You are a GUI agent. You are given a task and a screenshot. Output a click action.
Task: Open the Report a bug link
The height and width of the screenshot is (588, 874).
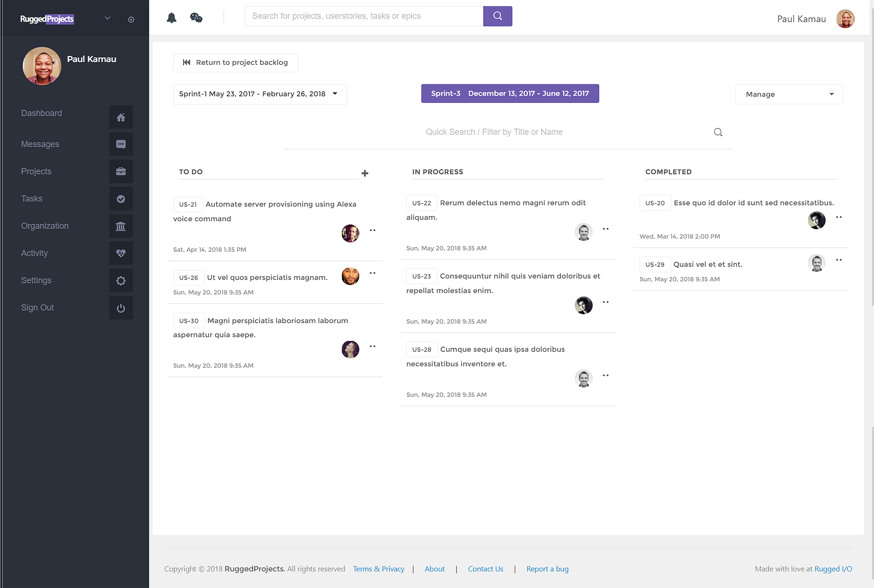(547, 569)
